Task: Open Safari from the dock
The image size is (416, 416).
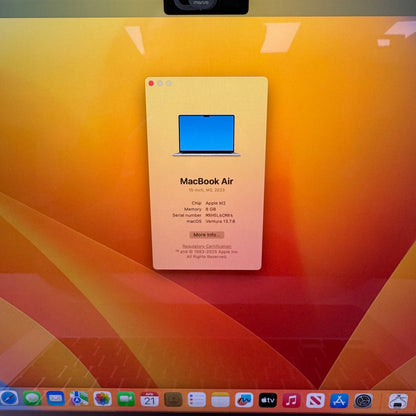Action: pos(8,398)
